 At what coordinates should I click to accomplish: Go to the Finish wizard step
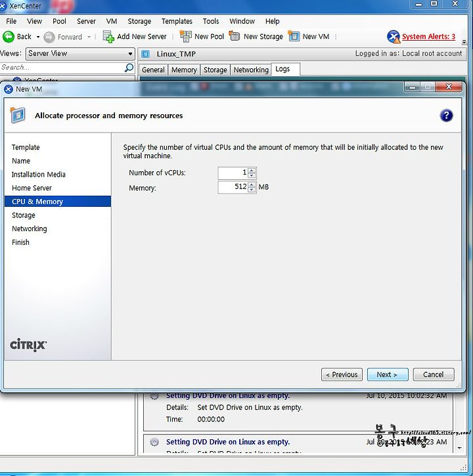(20, 242)
